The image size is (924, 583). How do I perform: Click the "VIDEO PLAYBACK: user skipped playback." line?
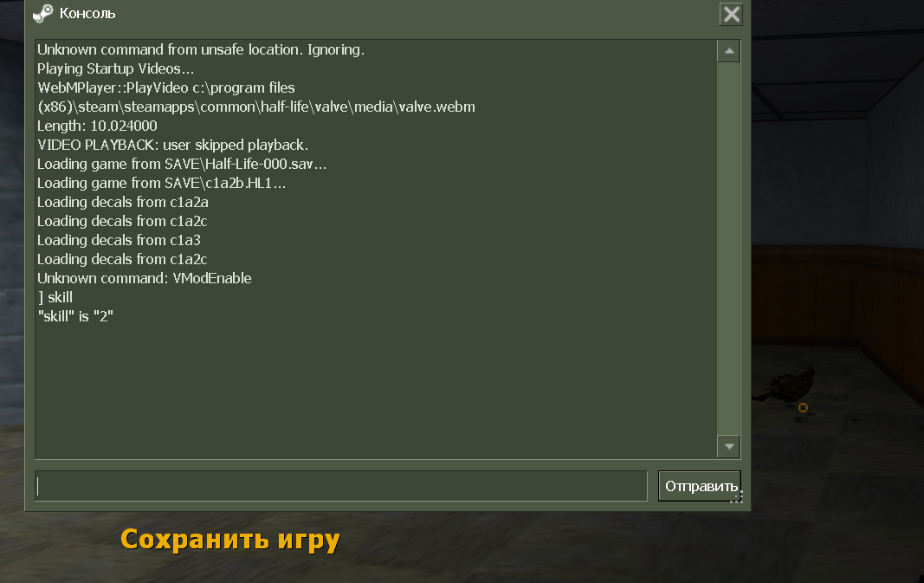click(172, 145)
